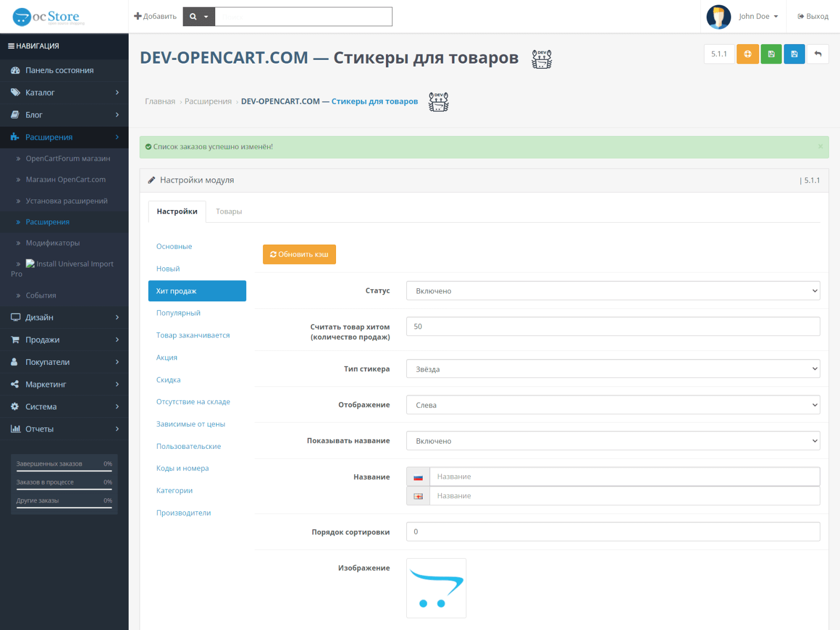Expand the Продажи menu
The height and width of the screenshot is (630, 840).
64,340
